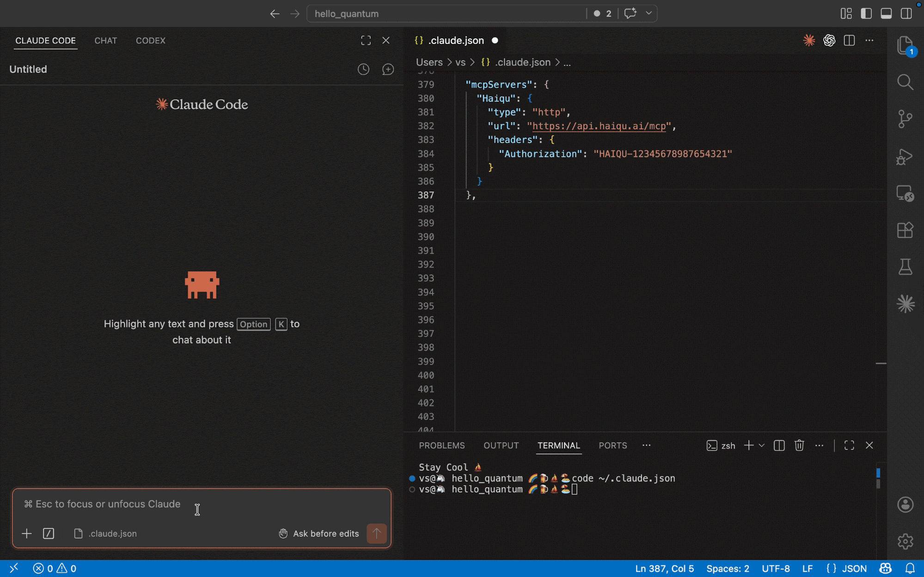The height and width of the screenshot is (577, 924).
Task: Open Customize Layout options
Action: (x=846, y=14)
